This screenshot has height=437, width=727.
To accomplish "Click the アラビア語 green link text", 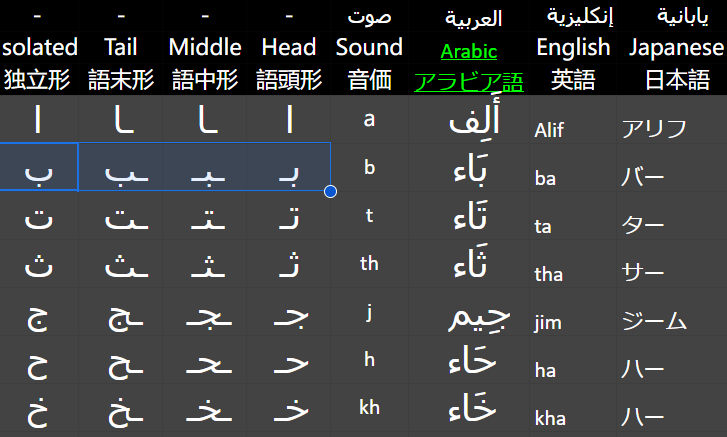I will coord(469,80).
